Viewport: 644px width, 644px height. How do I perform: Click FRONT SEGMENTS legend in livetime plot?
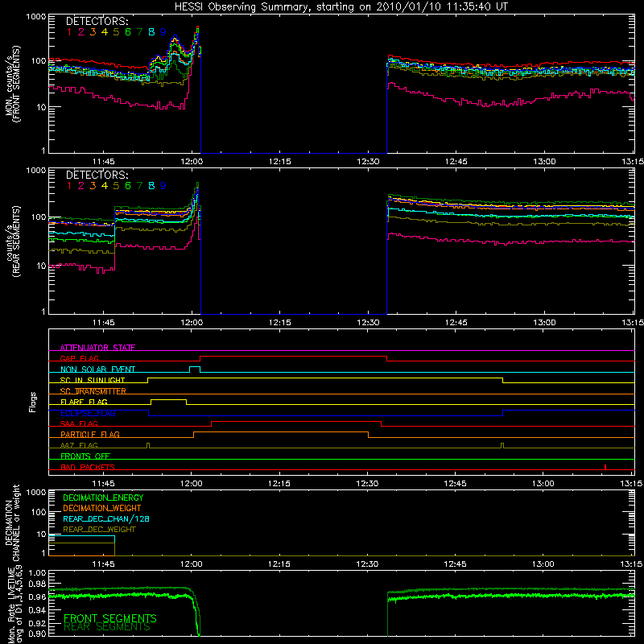pyautogui.click(x=110, y=618)
